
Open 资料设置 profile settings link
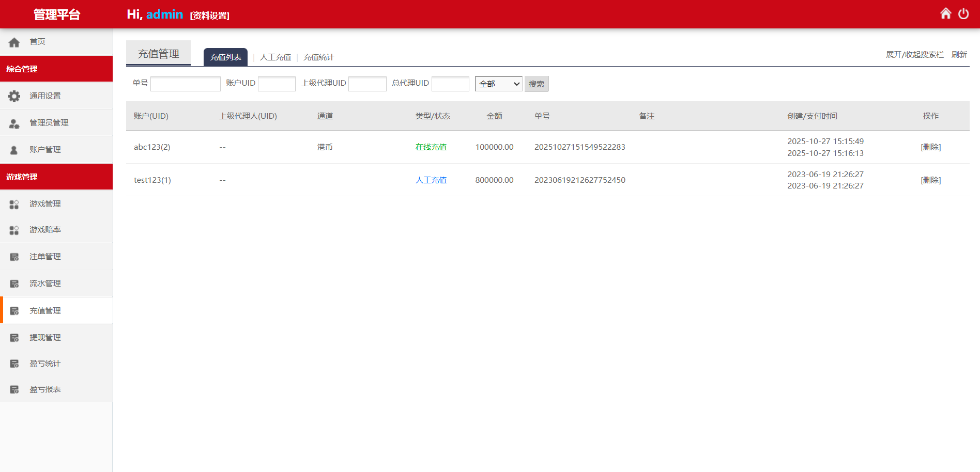pyautogui.click(x=209, y=15)
